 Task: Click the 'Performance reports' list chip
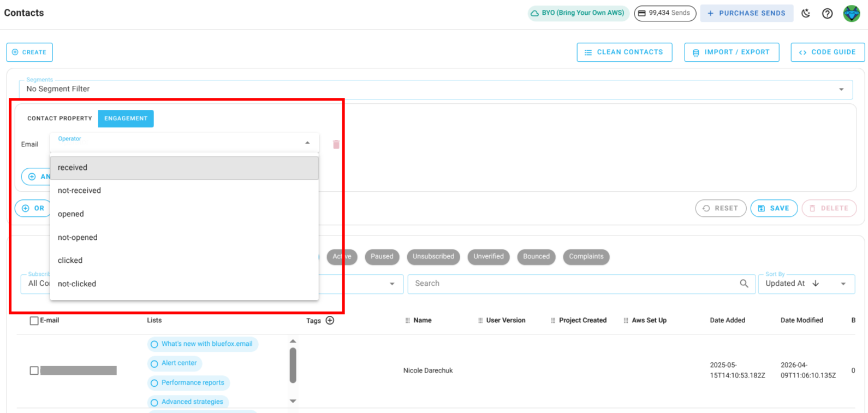188,383
